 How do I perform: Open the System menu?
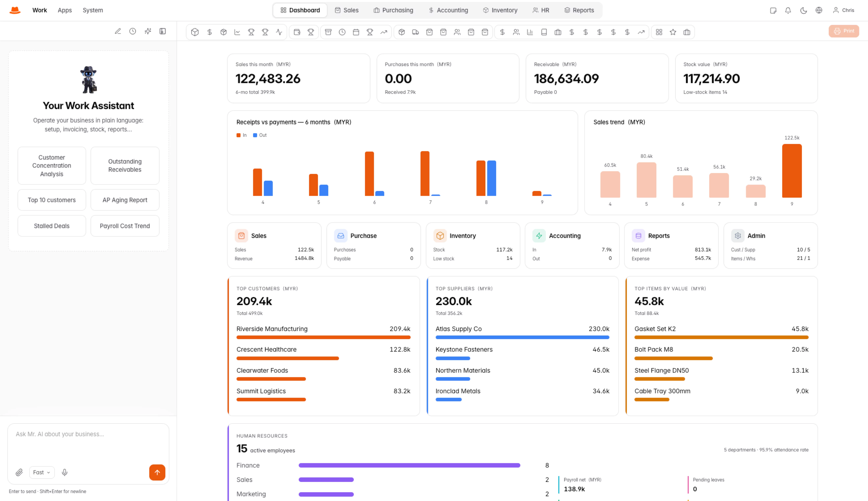click(x=93, y=10)
